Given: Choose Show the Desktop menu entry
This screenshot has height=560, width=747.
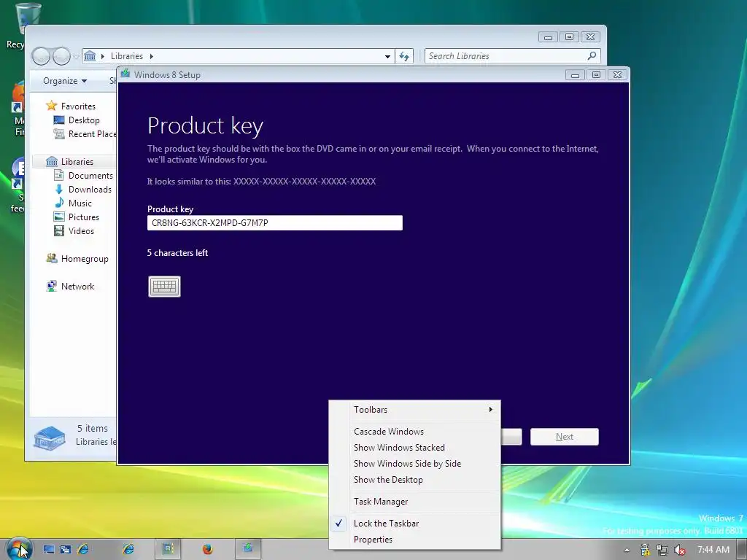Looking at the screenshot, I should click(414, 480).
